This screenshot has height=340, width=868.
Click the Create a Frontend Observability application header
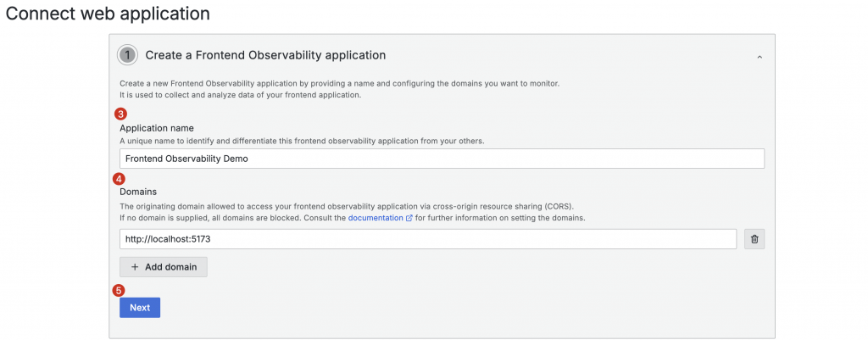pyautogui.click(x=265, y=55)
